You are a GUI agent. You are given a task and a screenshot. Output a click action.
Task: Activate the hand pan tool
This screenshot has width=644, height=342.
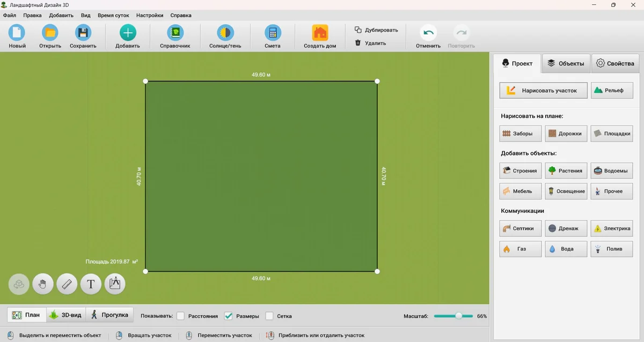point(43,284)
